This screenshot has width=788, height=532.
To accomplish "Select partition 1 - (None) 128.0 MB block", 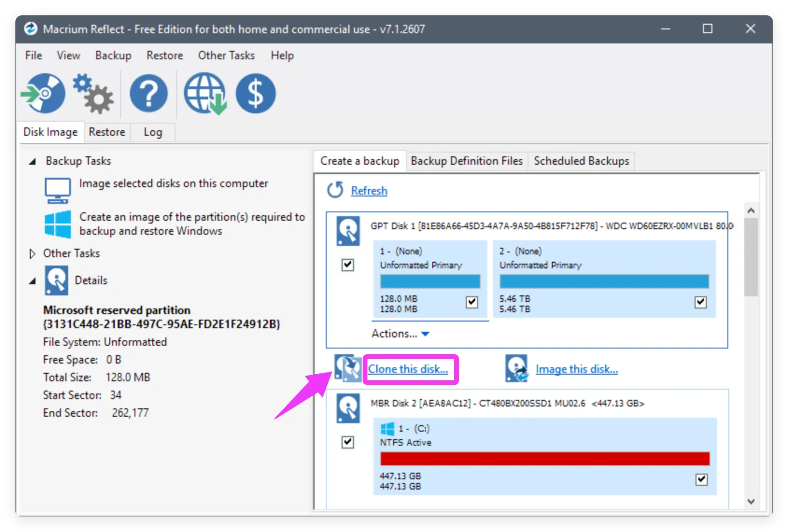I will pos(430,279).
